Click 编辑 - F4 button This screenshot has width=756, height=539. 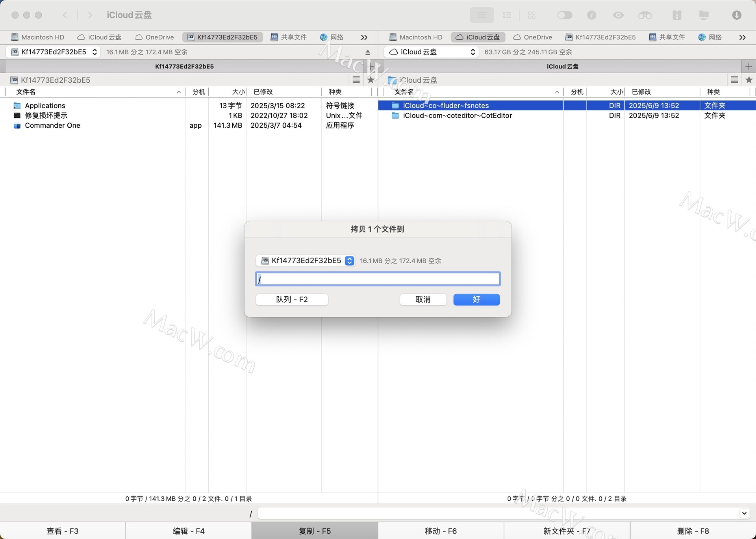(189, 531)
